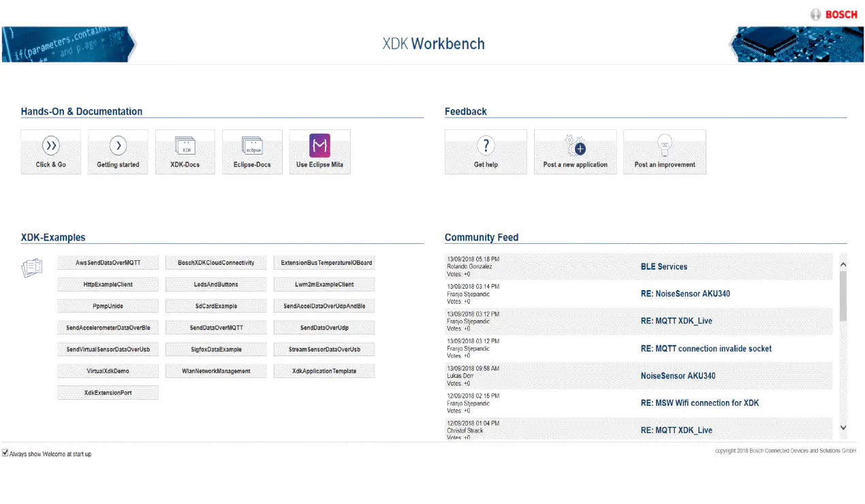865x504 pixels.
Task: Open BLE Services feed post
Action: coord(664,267)
